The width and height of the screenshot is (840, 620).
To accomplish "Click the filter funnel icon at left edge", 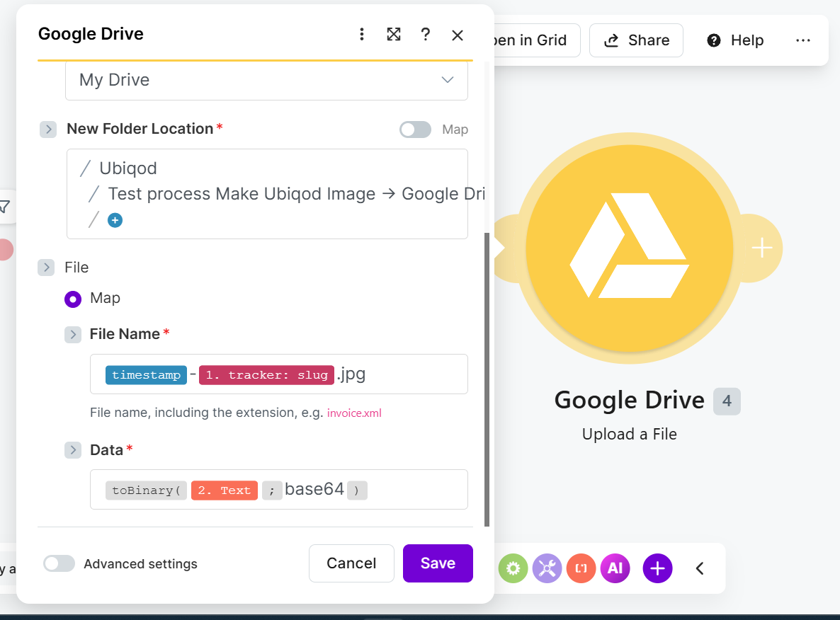I will pos(5,207).
